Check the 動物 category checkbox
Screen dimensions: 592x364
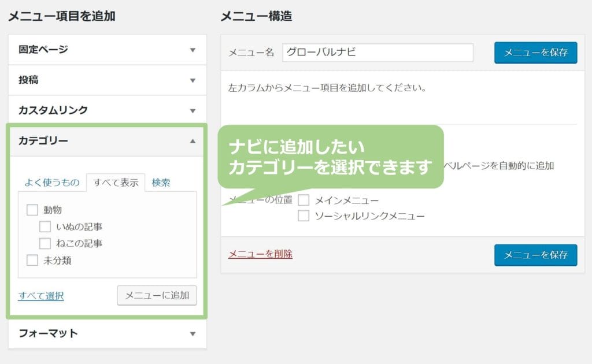coord(32,210)
